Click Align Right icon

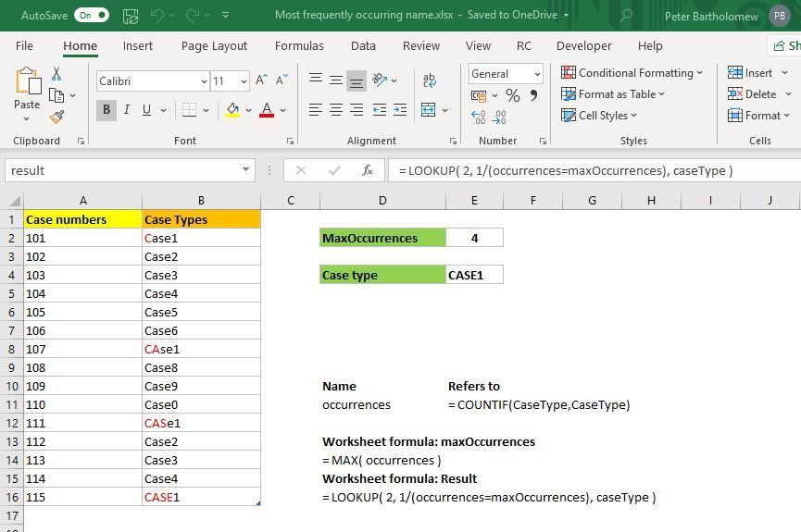point(357,110)
